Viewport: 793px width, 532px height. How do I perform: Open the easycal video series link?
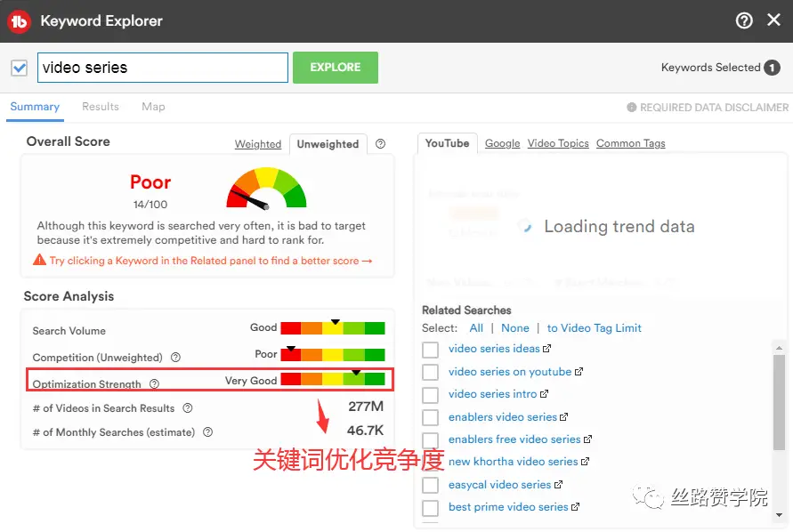click(499, 485)
